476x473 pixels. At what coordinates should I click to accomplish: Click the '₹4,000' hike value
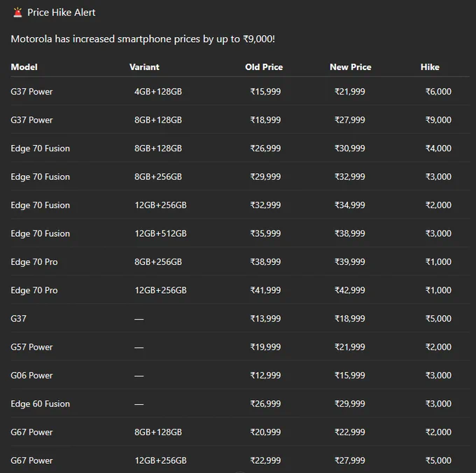tap(438, 149)
